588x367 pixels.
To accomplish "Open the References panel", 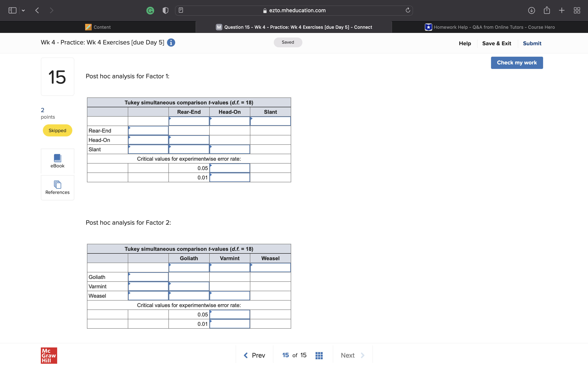I will pyautogui.click(x=57, y=188).
